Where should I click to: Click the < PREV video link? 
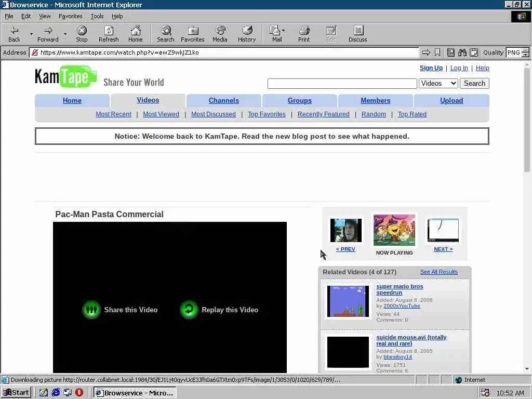click(x=345, y=249)
